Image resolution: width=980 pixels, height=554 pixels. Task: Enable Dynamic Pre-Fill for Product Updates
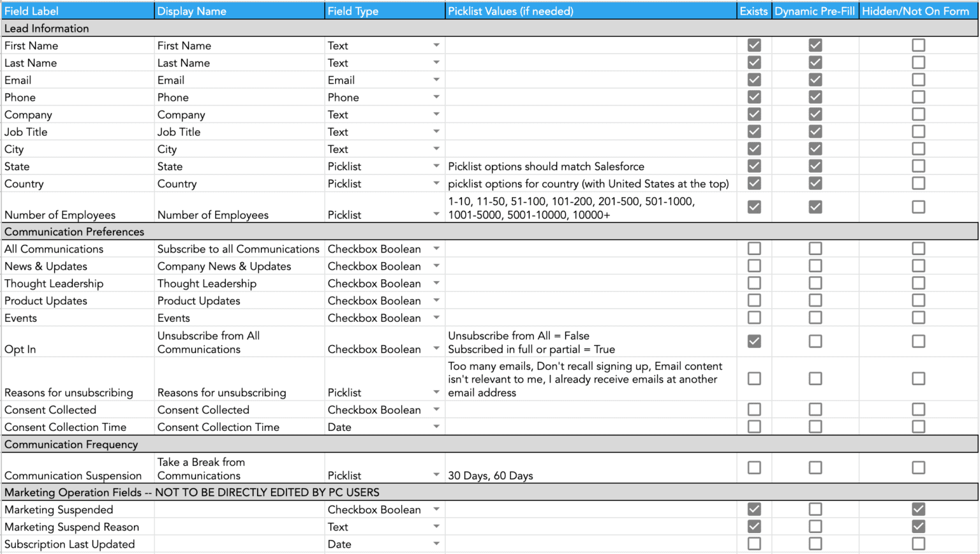click(x=815, y=300)
